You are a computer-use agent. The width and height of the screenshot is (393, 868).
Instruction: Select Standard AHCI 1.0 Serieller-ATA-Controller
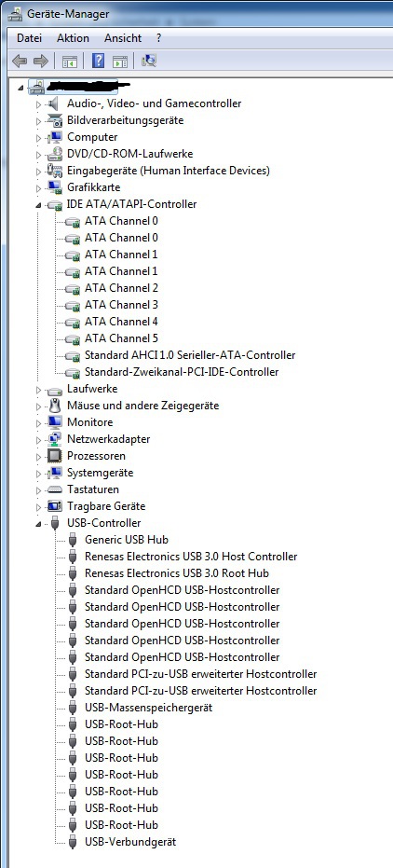(x=190, y=355)
